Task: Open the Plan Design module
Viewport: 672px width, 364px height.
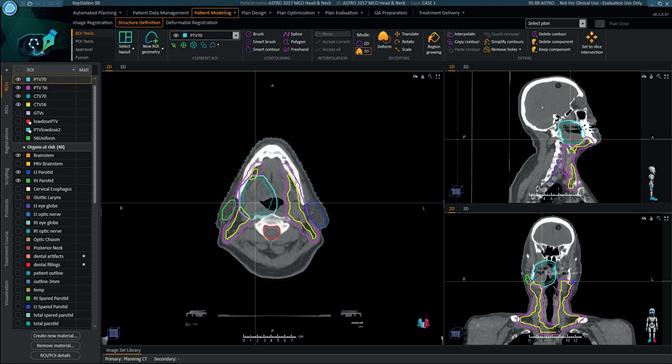Action: click(254, 13)
